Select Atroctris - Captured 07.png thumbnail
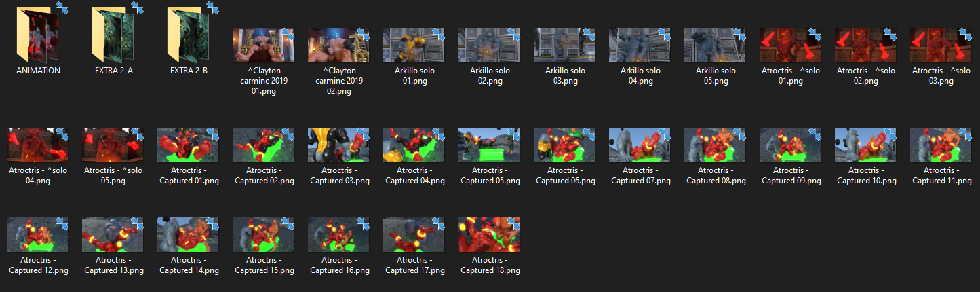This screenshot has width=980, height=292. tap(640, 144)
